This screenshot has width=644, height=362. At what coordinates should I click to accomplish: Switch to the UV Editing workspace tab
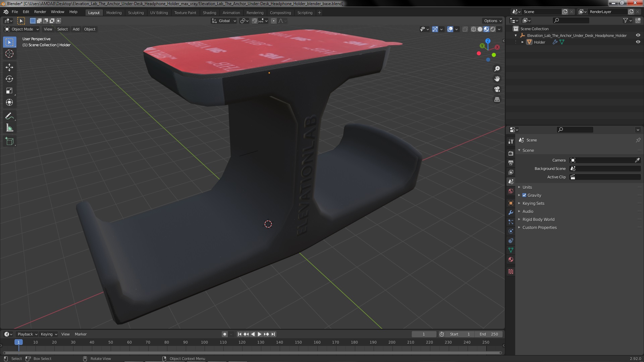pyautogui.click(x=159, y=13)
